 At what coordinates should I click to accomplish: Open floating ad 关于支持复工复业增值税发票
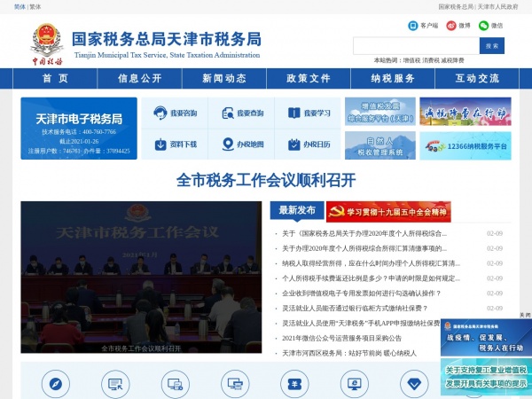pos(486,377)
